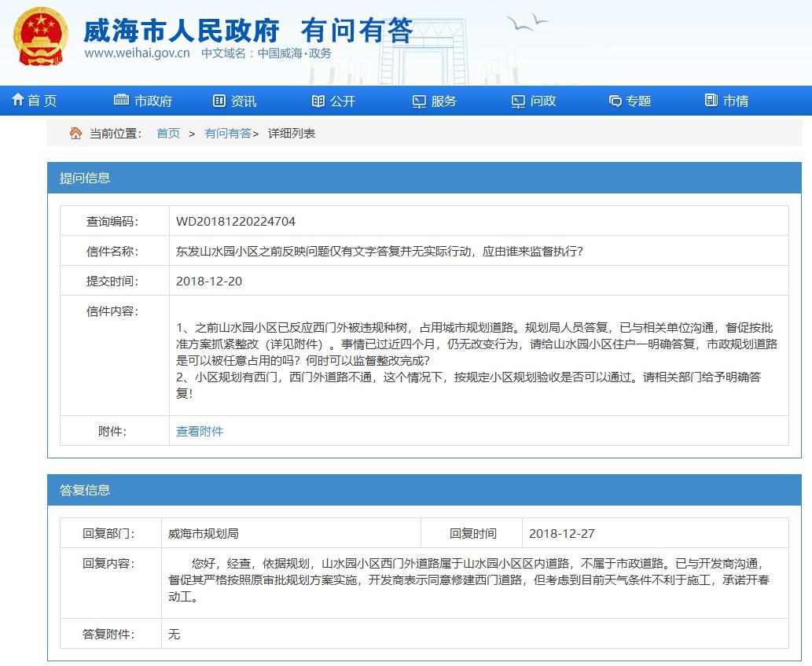Open the 问政 navigation menu
812x666 pixels.
pos(543,101)
